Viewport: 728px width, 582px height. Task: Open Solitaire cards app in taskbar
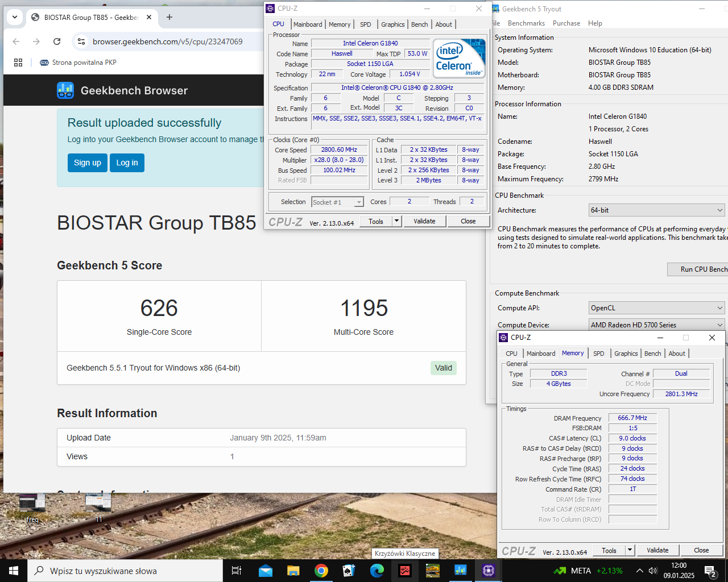(349, 571)
